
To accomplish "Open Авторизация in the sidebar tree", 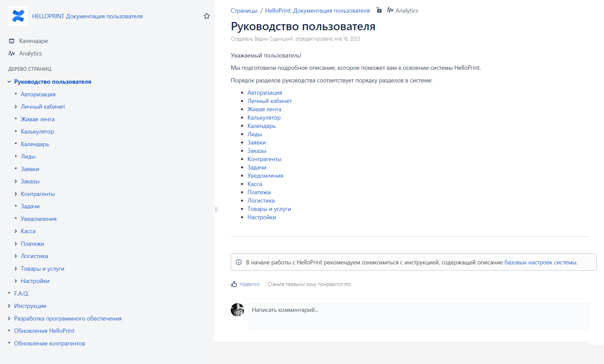I will [38, 94].
